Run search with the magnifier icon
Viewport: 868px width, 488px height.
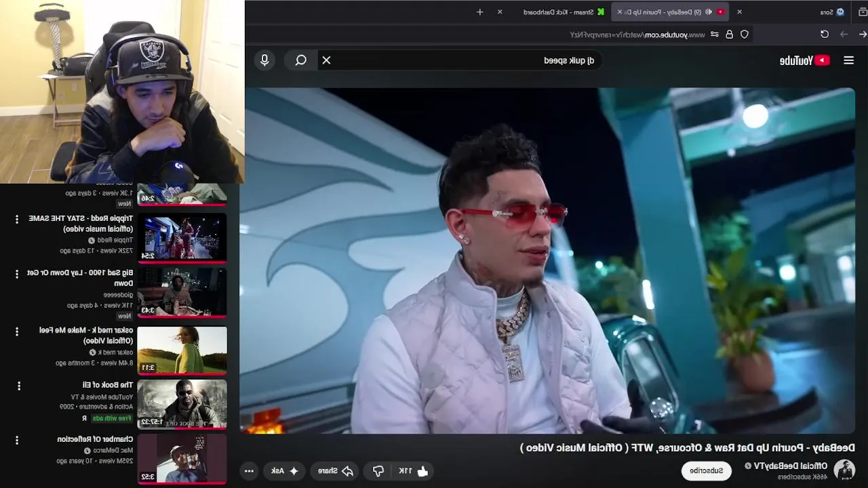(x=301, y=60)
